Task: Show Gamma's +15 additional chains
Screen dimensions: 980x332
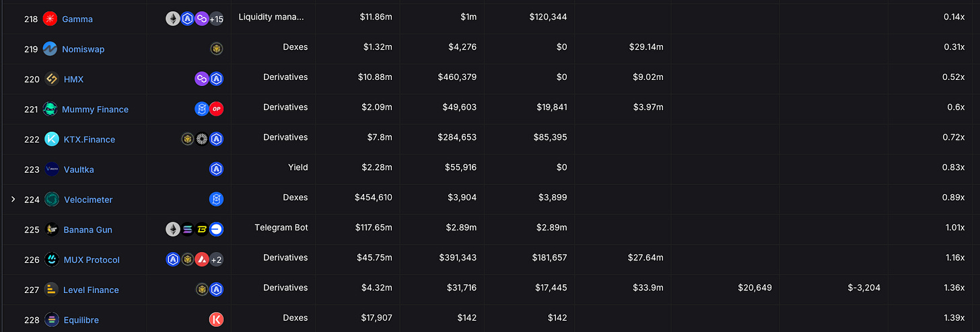Action: (217, 19)
